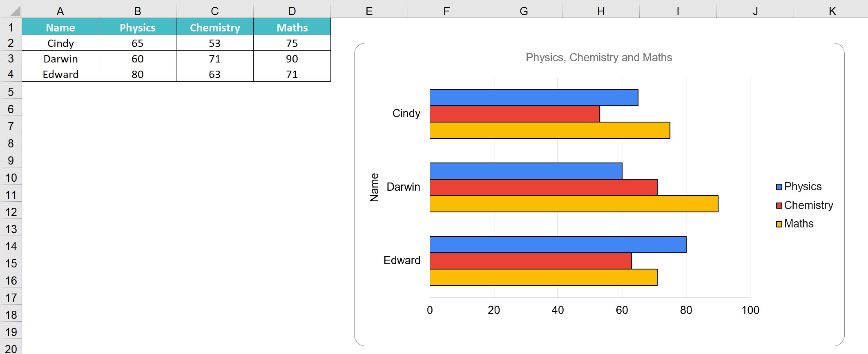Image resolution: width=868 pixels, height=354 pixels.
Task: Select Edward's Physics score cell 80
Action: pyautogui.click(x=138, y=74)
